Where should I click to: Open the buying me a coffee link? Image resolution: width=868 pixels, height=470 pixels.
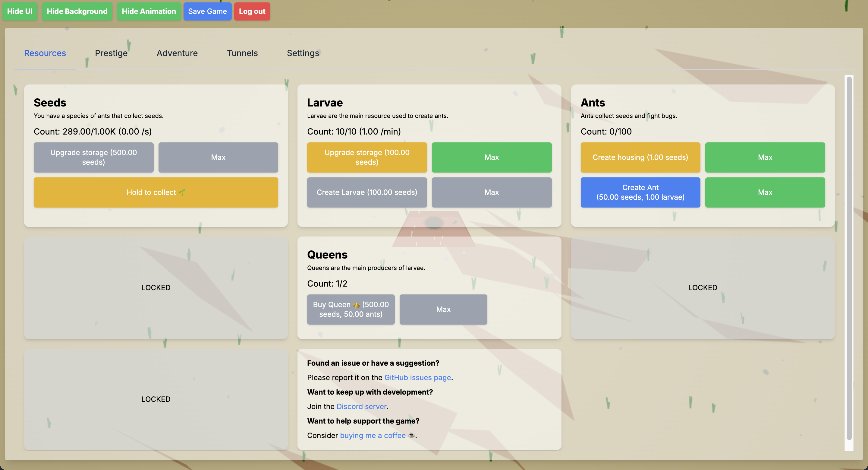pyautogui.click(x=373, y=436)
